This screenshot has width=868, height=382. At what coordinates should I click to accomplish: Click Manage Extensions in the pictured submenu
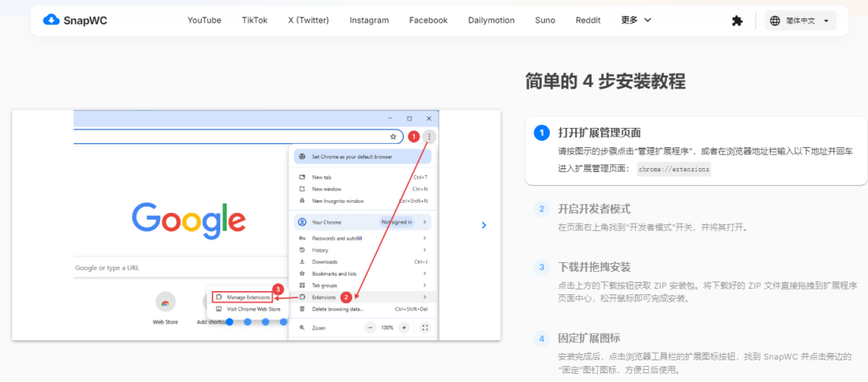coord(243,298)
